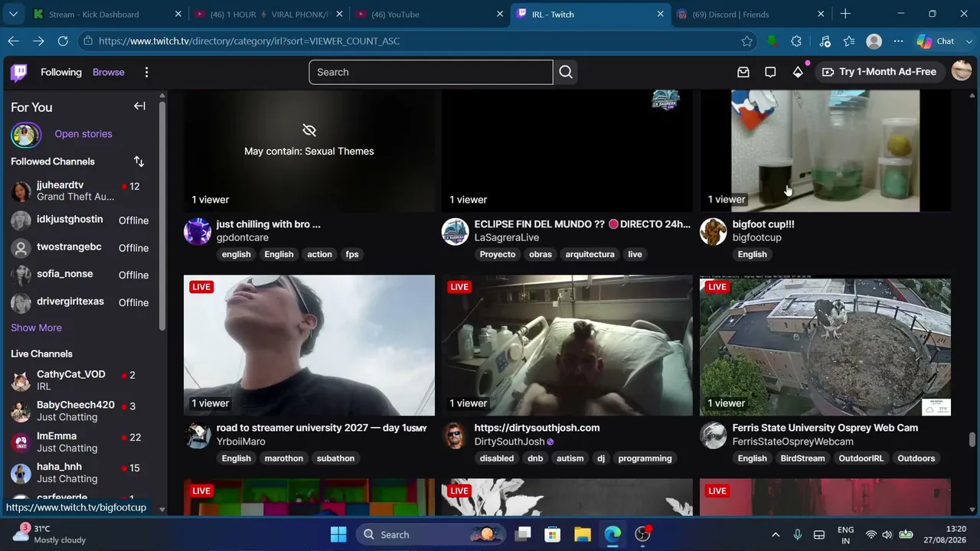Open Browse page
Viewport: 980px width, 551px height.
pos(109,72)
